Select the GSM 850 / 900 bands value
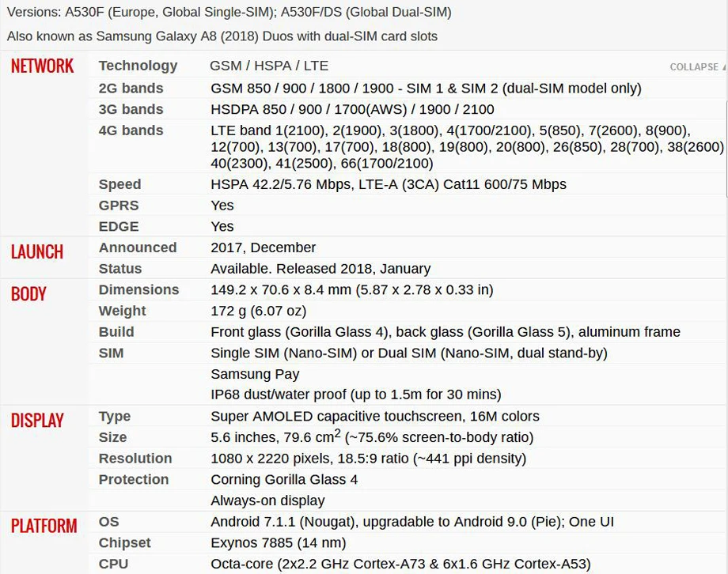728x574 pixels. (x=426, y=89)
